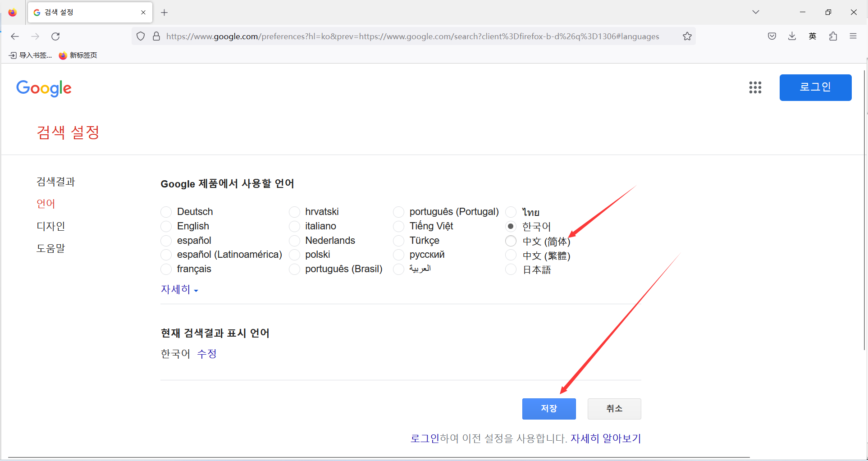Image resolution: width=868 pixels, height=461 pixels.
Task: Open the 자세히 알아보기 learn more link
Action: tap(606, 438)
